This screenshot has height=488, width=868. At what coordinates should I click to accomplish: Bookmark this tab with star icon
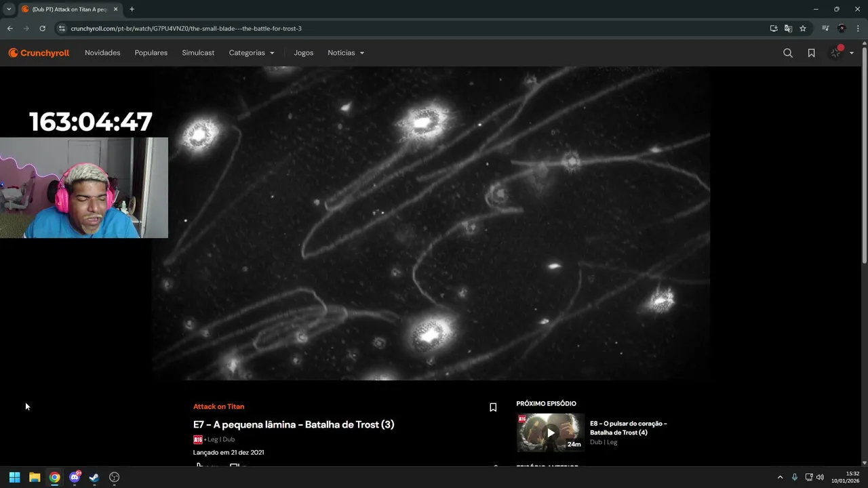(803, 28)
